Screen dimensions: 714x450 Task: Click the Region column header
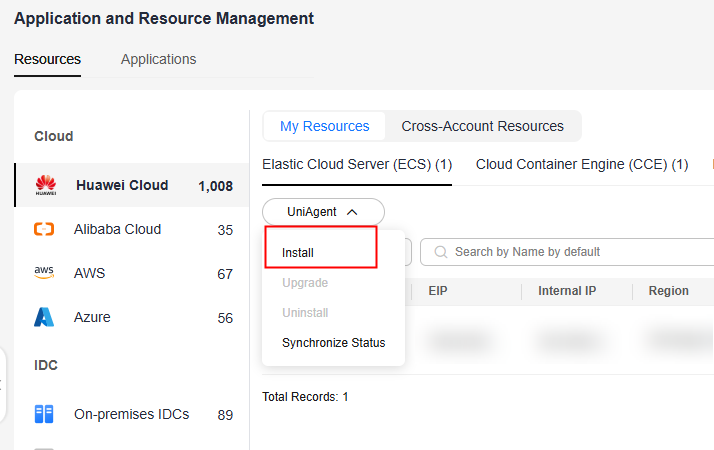pyautogui.click(x=668, y=291)
